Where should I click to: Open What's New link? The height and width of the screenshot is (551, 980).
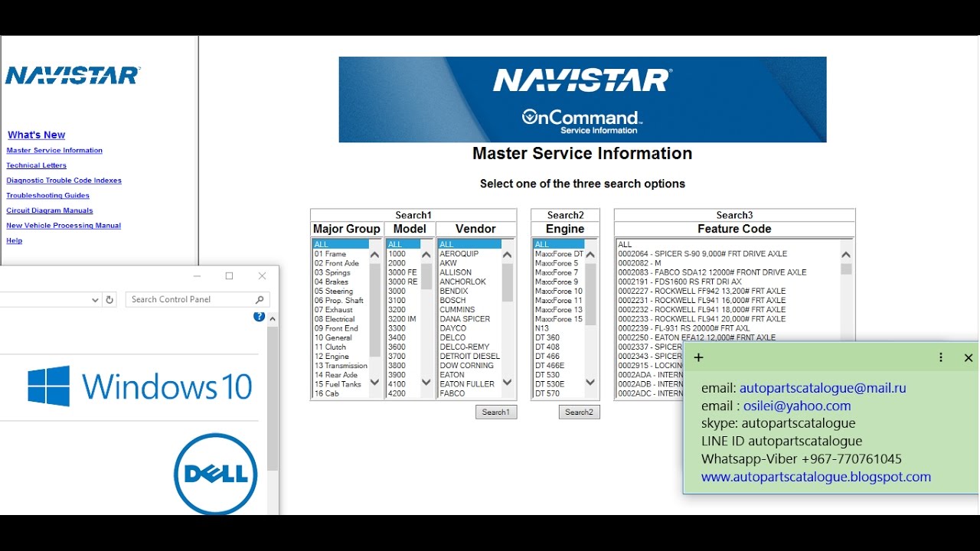pyautogui.click(x=37, y=135)
